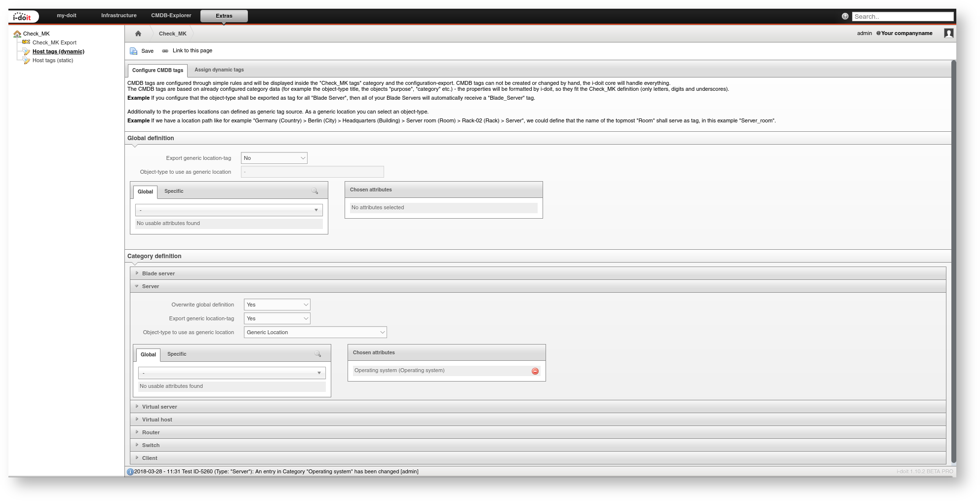The height and width of the screenshot is (501, 980).
Task: Expand the Virtual server section
Action: 538,407
